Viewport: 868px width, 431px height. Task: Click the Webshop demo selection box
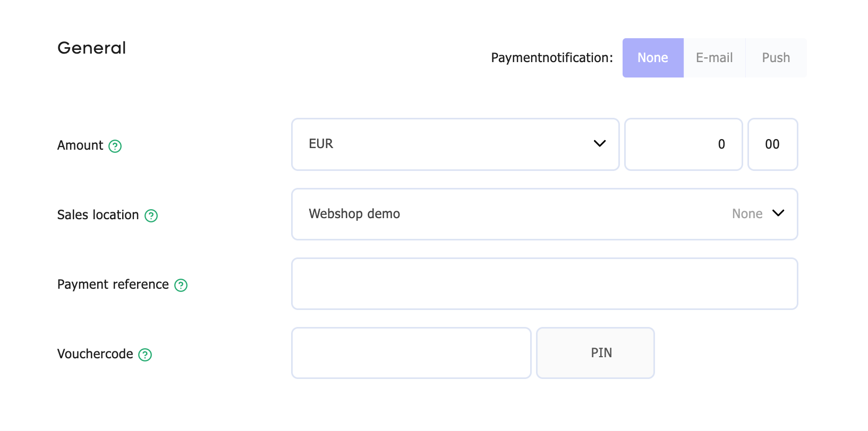pyautogui.click(x=544, y=214)
